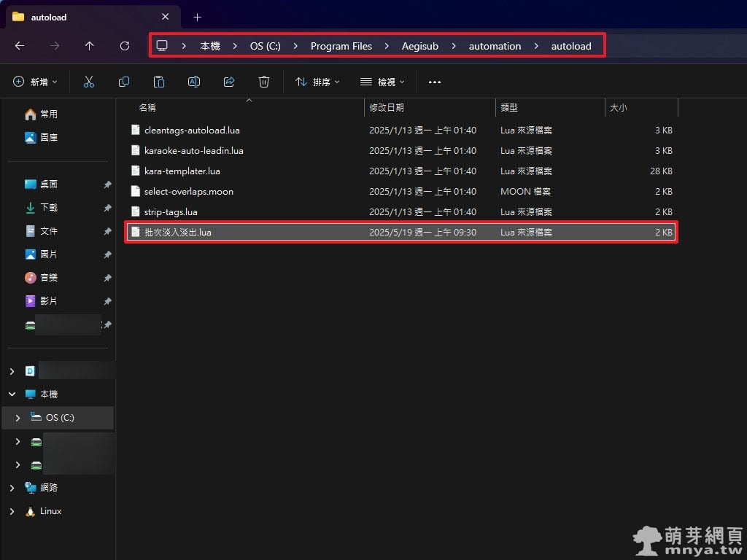
Task: Collapse the 本機 tree node
Action: (x=12, y=394)
